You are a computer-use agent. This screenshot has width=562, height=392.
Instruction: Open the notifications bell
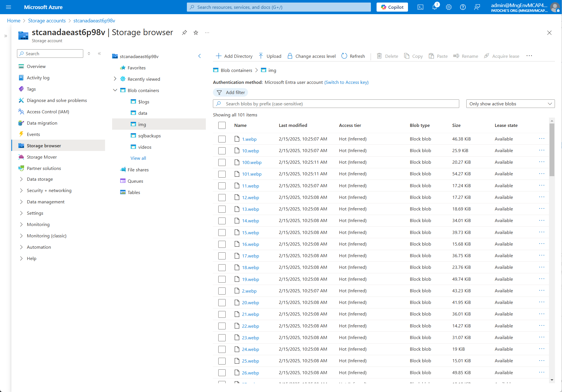[x=435, y=7]
